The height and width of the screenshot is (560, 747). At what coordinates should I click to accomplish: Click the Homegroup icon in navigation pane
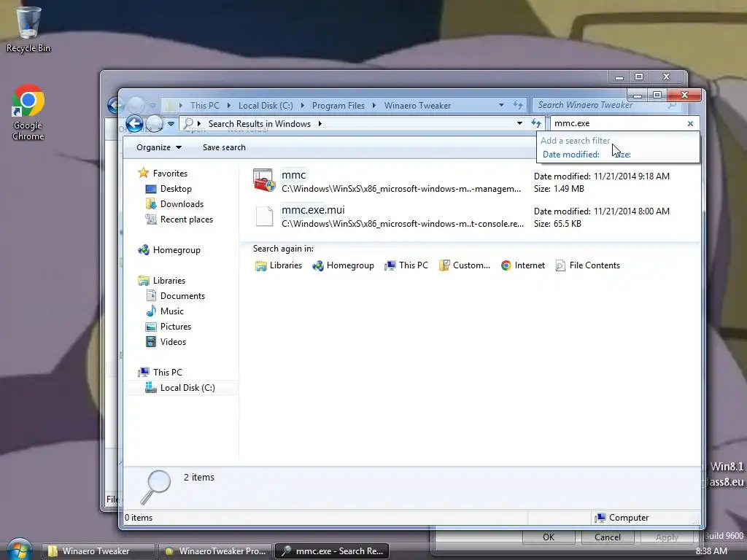144,250
